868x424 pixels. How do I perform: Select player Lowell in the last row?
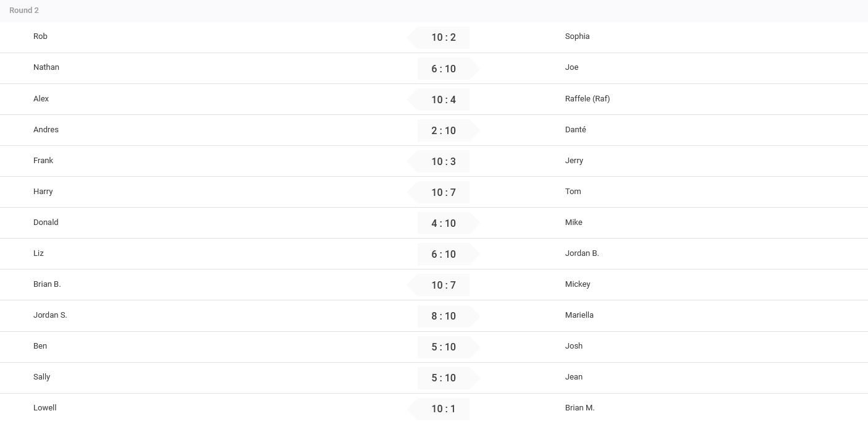coord(45,408)
